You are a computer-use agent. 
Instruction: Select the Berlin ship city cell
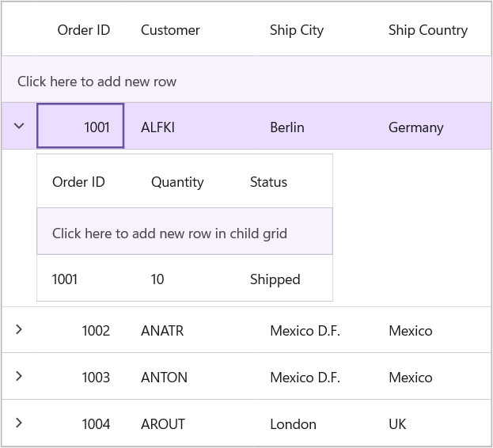click(286, 127)
